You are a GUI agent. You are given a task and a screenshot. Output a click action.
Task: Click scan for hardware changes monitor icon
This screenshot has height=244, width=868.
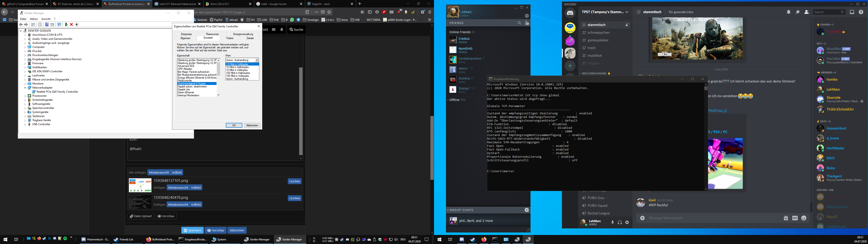[x=59, y=25]
